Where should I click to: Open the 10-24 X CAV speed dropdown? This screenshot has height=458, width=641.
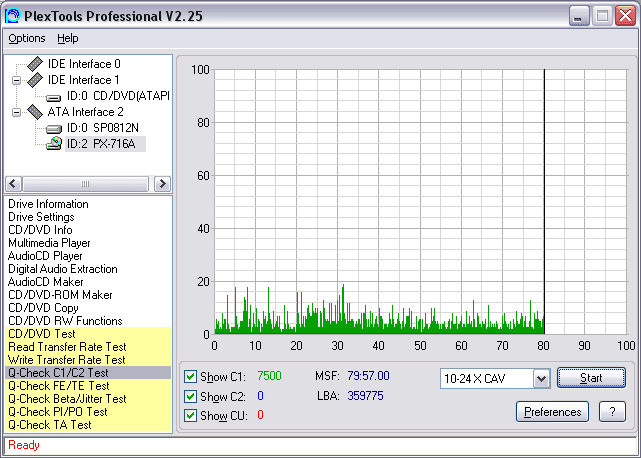(541, 379)
